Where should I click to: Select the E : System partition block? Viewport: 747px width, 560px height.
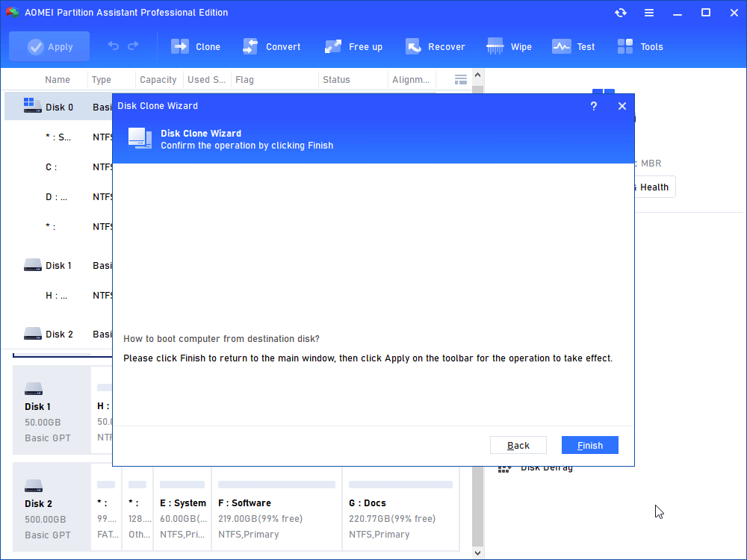click(x=182, y=508)
